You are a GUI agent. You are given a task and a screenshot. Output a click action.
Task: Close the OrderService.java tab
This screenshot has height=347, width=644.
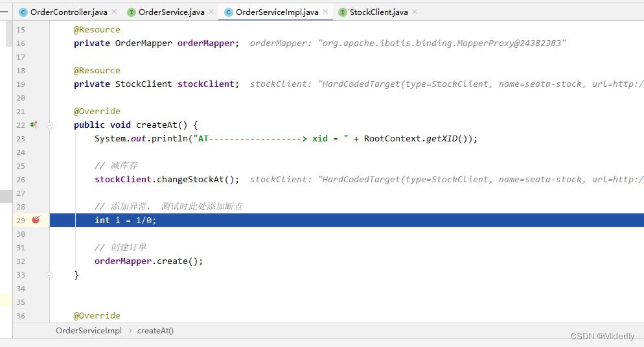coord(211,12)
